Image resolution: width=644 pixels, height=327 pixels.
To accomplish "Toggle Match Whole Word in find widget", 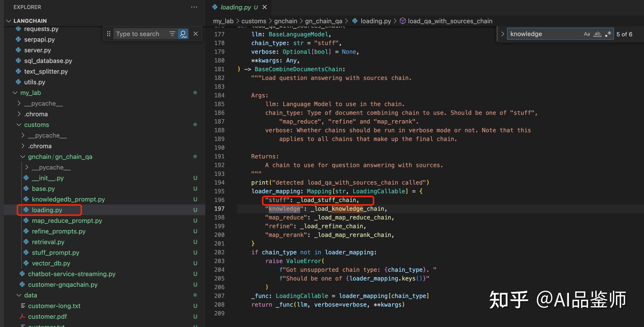I will tap(597, 34).
